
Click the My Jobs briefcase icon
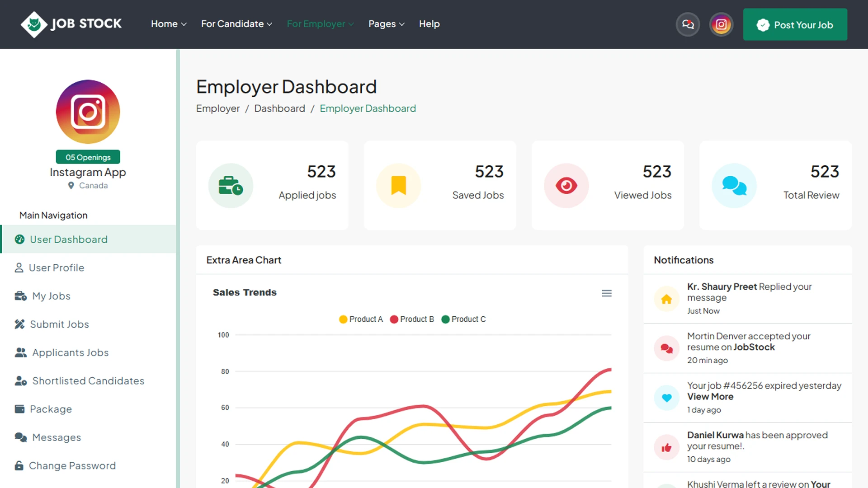click(x=21, y=296)
